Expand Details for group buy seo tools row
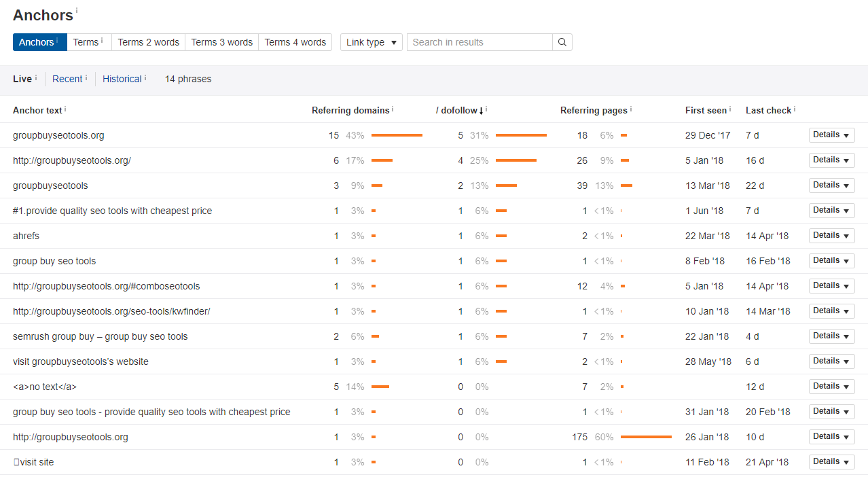 tap(831, 261)
